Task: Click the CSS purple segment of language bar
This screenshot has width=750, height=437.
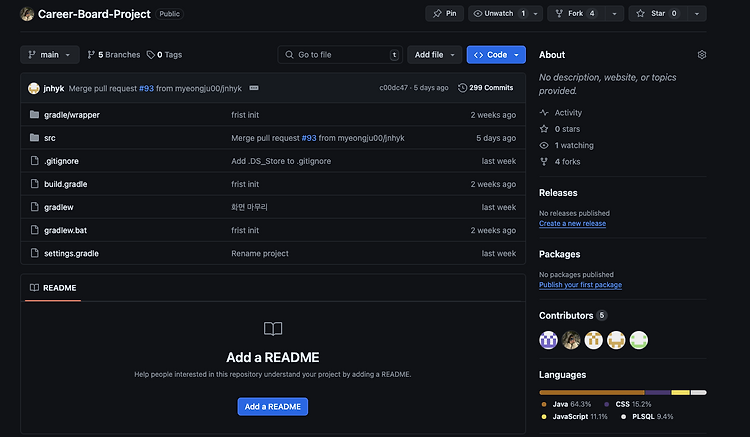Action: (658, 393)
